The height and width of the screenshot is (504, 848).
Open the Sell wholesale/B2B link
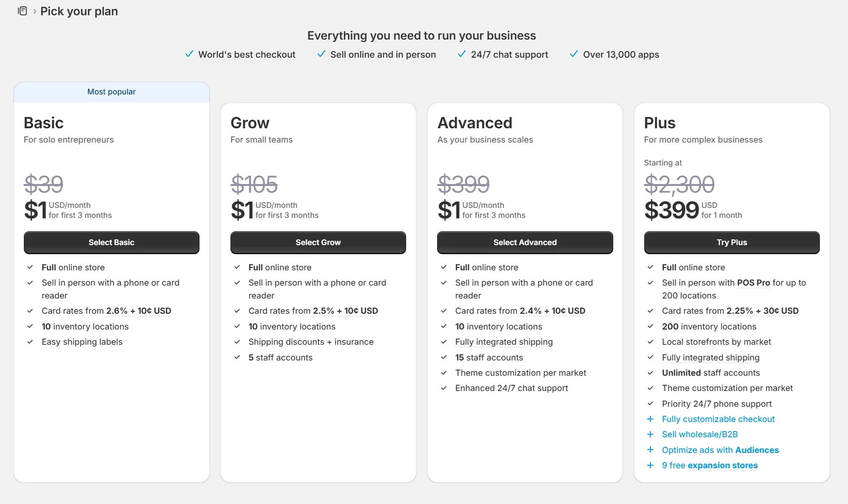point(700,434)
